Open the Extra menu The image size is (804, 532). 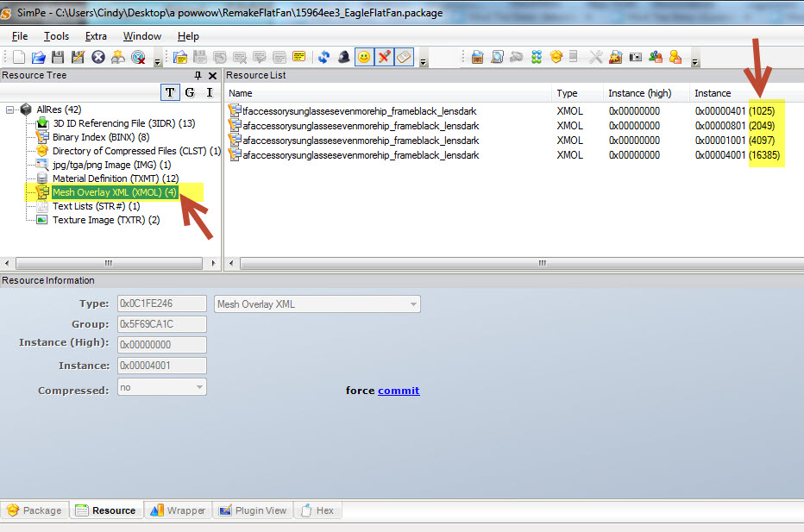coord(96,36)
